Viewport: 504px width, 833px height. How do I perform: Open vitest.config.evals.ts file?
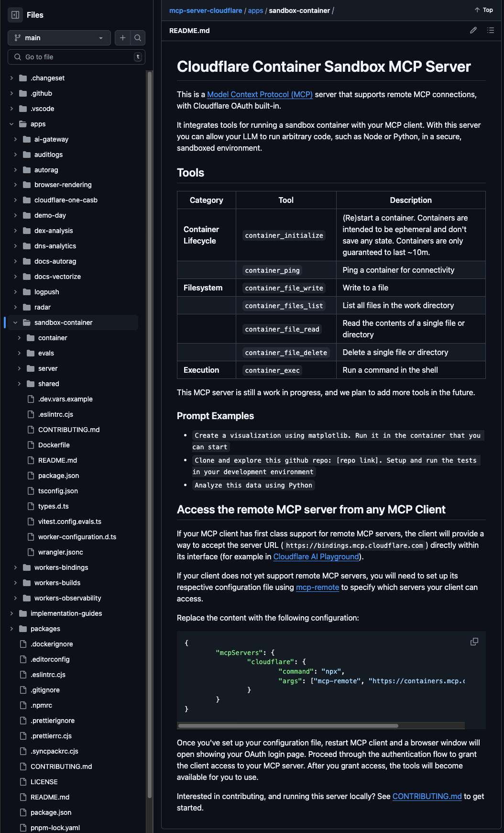(70, 522)
